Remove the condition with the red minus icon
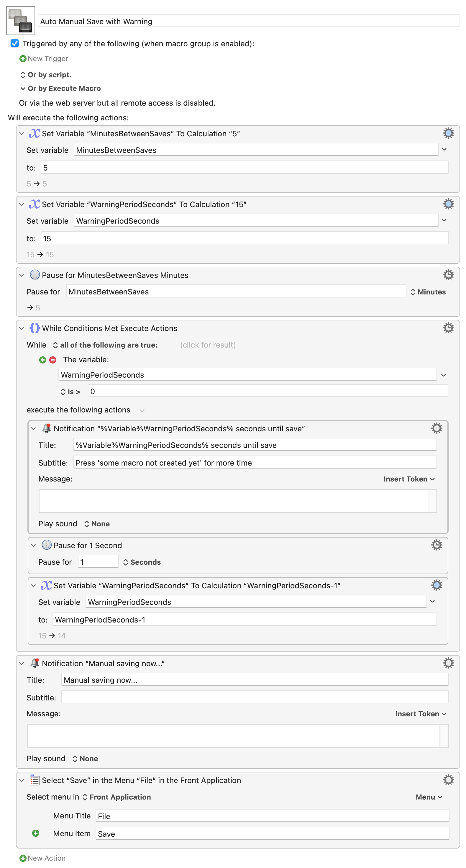The image size is (466, 868). pyautogui.click(x=52, y=360)
